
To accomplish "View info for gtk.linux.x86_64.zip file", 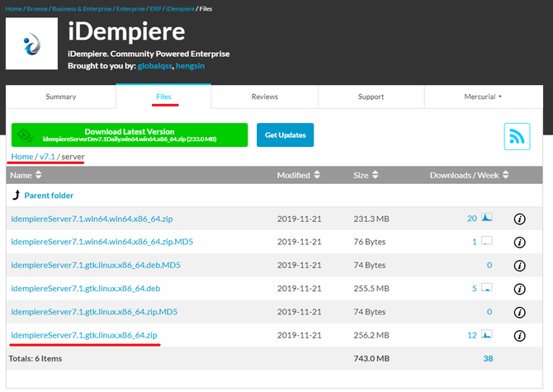I will (x=519, y=336).
